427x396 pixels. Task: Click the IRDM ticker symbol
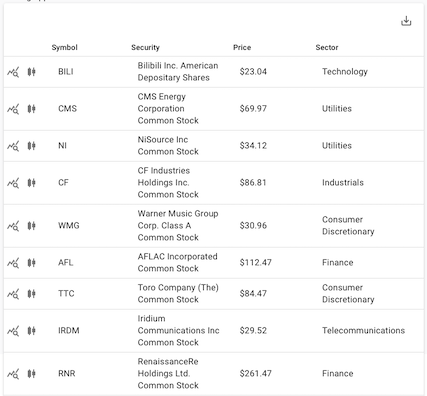(69, 331)
